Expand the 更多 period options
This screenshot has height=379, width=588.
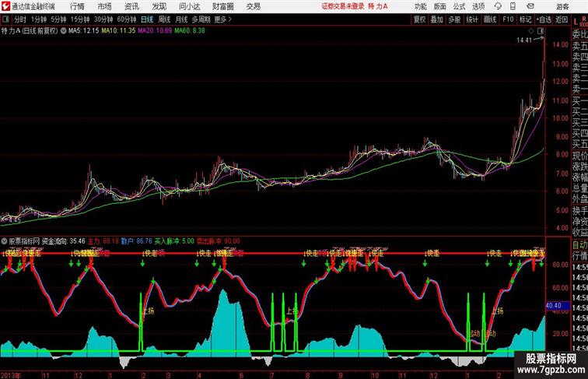222,19
